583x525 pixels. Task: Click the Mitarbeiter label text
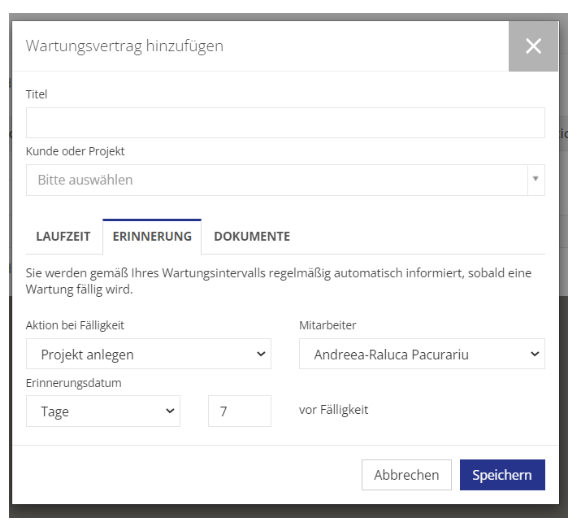coord(328,325)
